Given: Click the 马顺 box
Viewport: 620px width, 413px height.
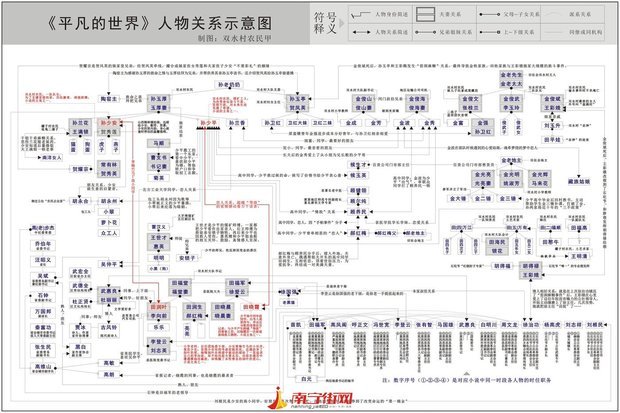Looking at the screenshot, I should tap(159, 143).
